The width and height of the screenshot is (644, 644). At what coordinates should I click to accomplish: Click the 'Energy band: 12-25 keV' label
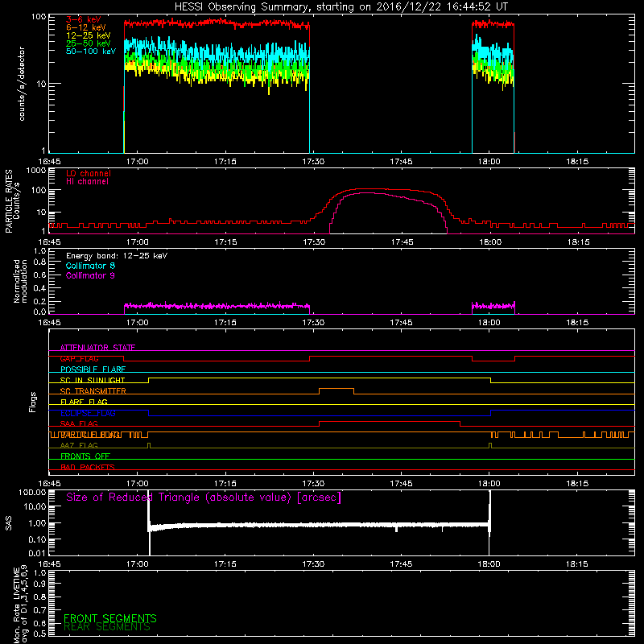(117, 256)
